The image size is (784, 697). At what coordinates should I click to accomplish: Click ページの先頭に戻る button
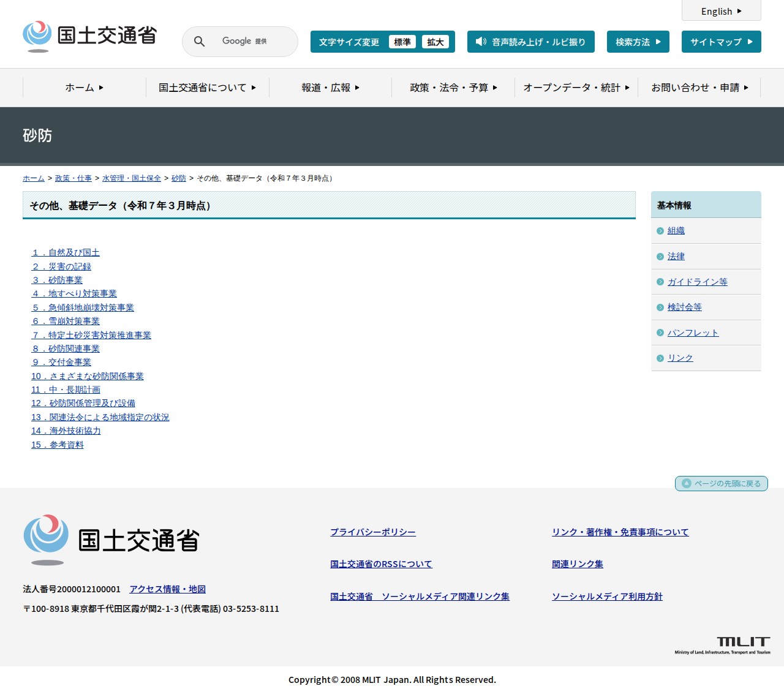click(x=722, y=483)
